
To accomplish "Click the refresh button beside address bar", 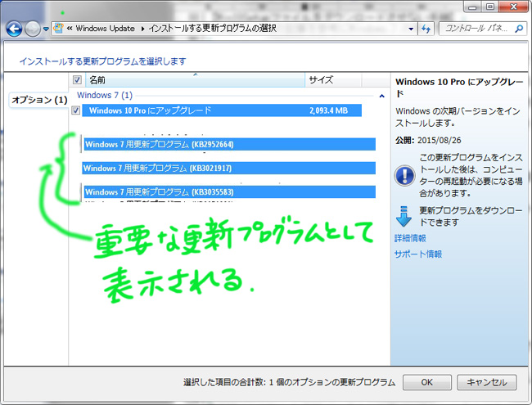I will click(426, 29).
